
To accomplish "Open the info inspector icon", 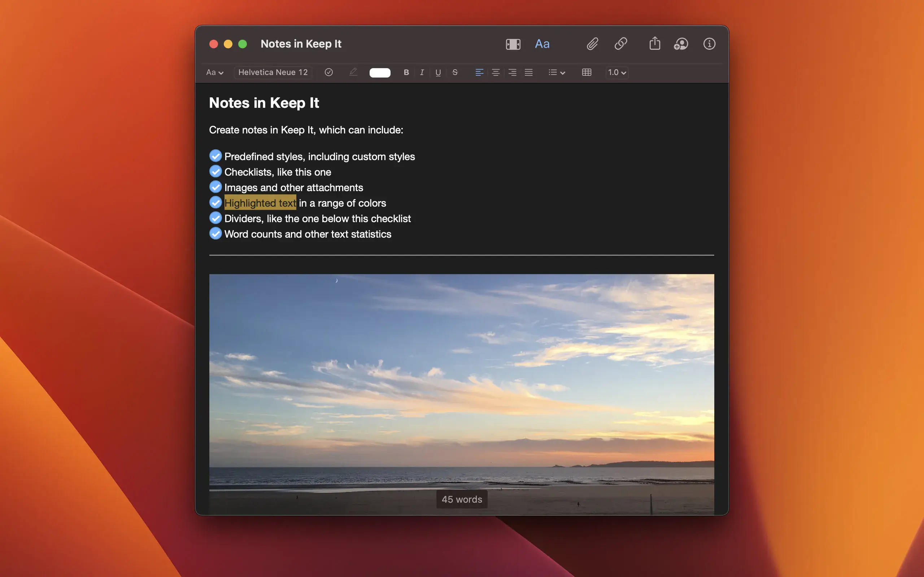I will point(709,44).
